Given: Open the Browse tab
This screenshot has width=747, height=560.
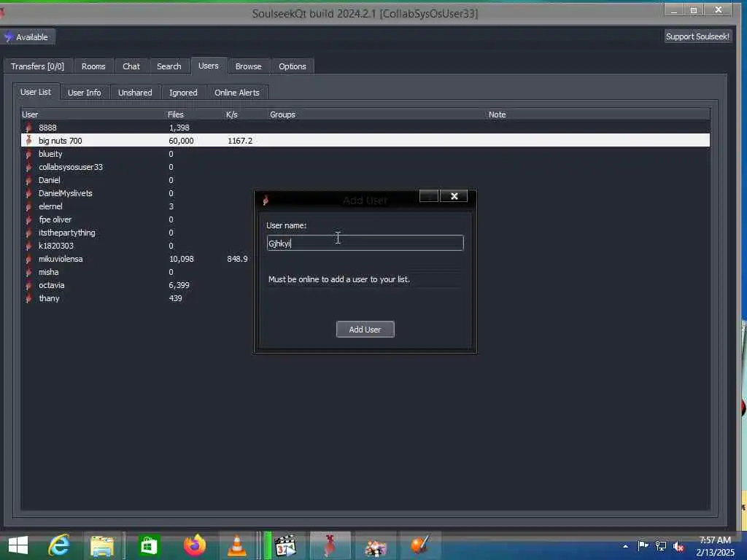Looking at the screenshot, I should click(x=248, y=66).
